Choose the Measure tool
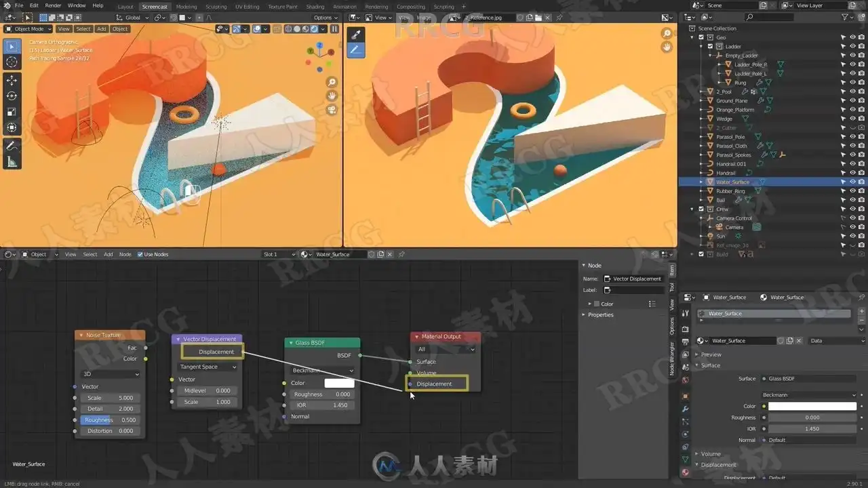 point(12,161)
